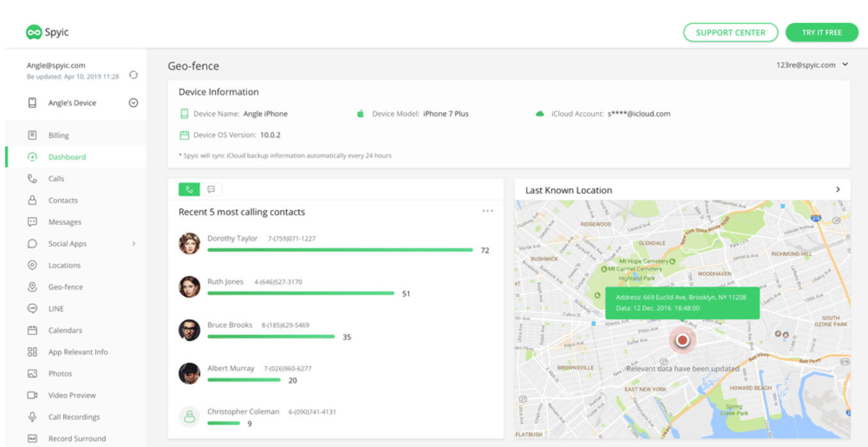Viewport: 868px width, 447px height.
Task: Click the Spyic infinity logo icon
Action: point(33,32)
